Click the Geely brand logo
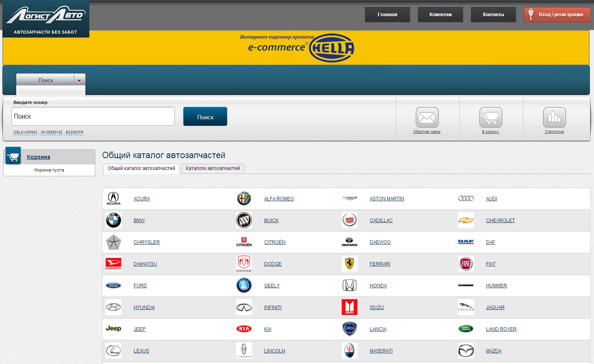594x364 pixels. pos(244,285)
